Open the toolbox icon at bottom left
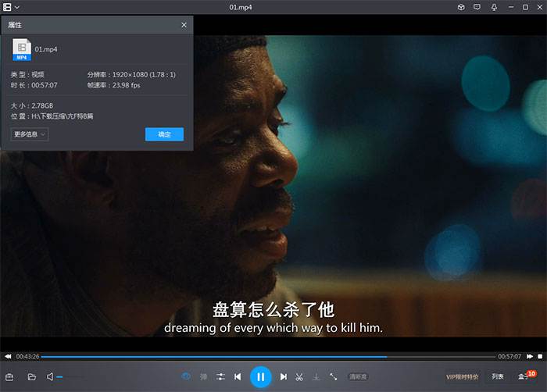Screen dimensions: 547x392 pos(10,377)
